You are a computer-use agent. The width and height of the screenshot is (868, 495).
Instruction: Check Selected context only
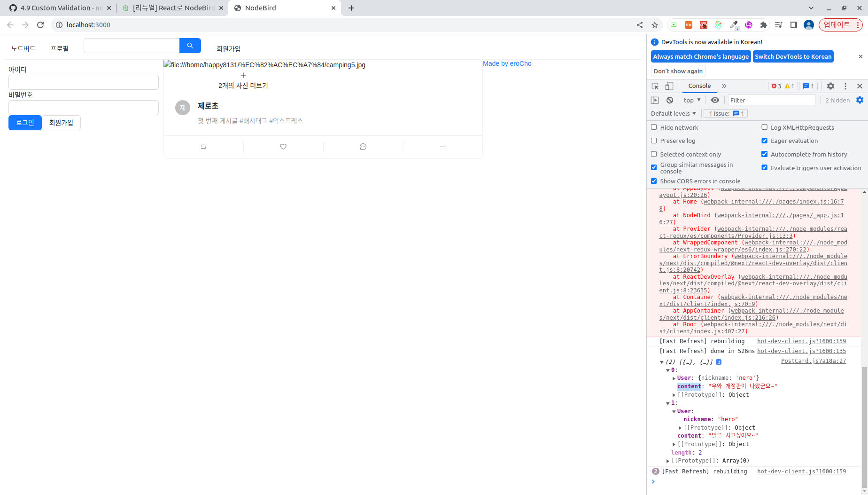[x=654, y=154]
